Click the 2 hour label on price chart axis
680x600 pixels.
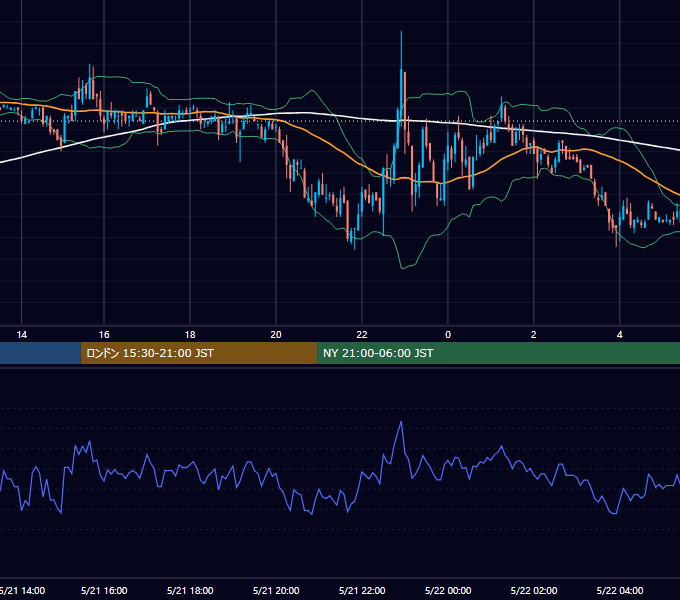click(x=533, y=335)
